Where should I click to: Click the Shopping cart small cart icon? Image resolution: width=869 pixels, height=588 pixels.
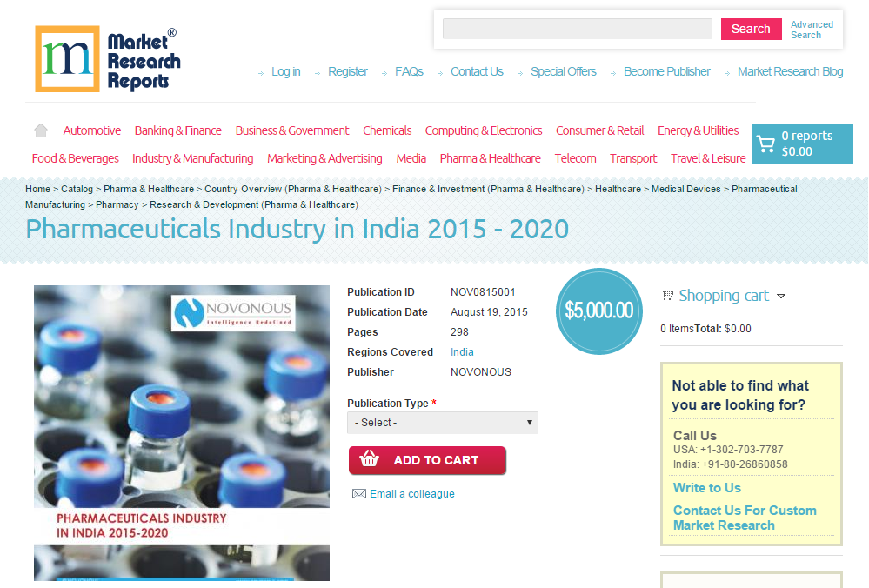(667, 296)
